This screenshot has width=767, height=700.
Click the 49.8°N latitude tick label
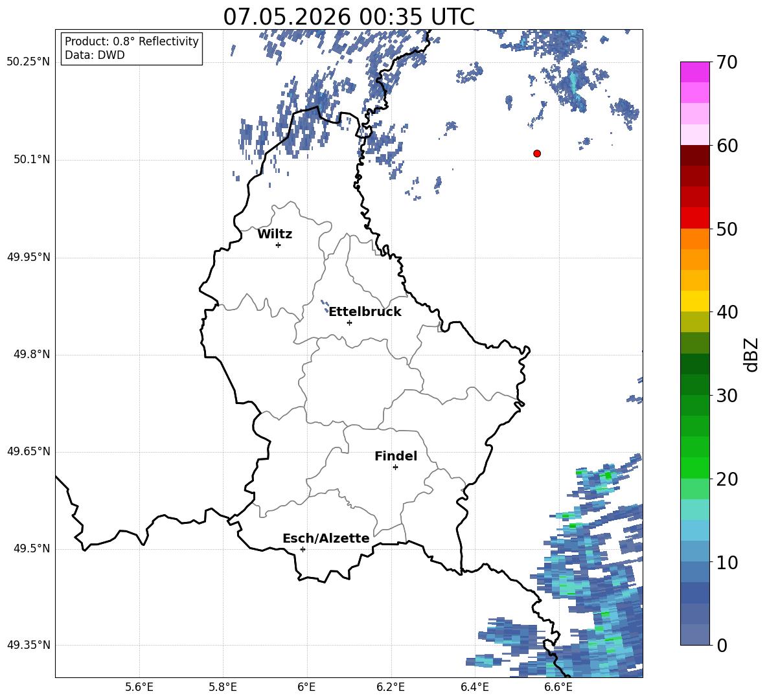pos(32,354)
